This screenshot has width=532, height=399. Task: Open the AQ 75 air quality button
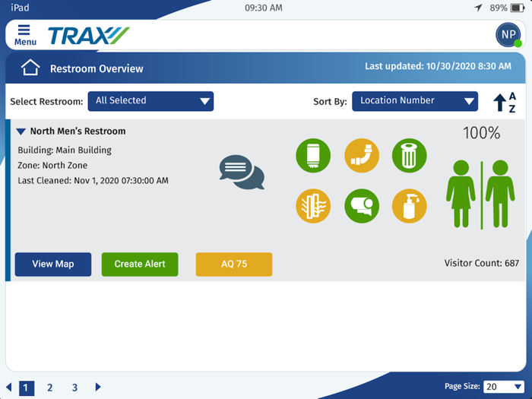(234, 264)
